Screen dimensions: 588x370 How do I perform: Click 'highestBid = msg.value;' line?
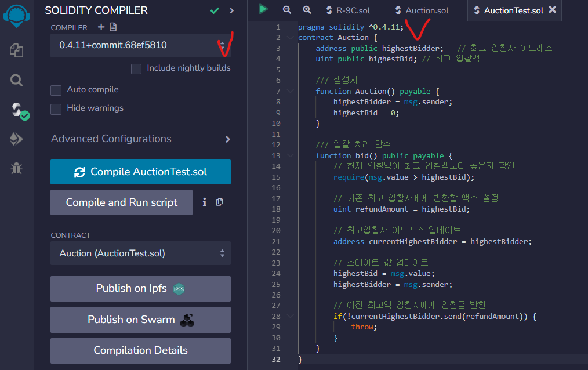point(384,274)
